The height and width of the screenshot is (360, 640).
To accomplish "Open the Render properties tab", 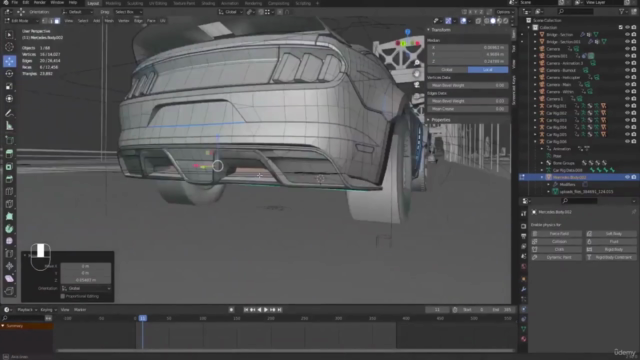I will [x=524, y=226].
